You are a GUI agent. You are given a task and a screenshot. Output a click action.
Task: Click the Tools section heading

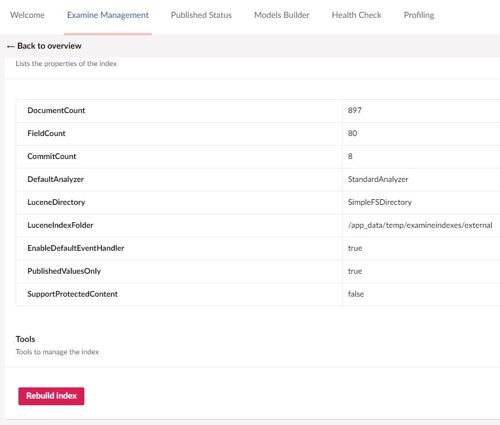[25, 339]
